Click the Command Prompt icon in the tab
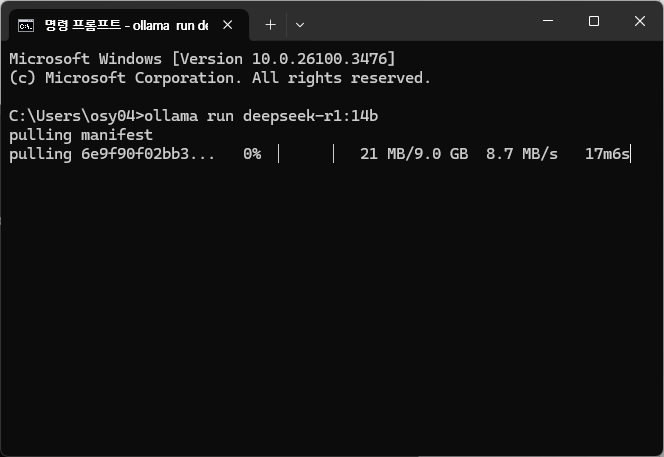This screenshot has height=457, width=664. point(27,24)
